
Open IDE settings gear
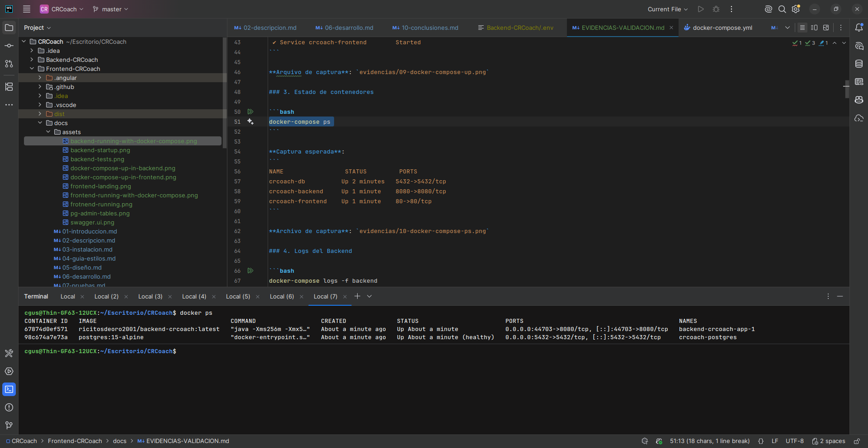pos(796,9)
